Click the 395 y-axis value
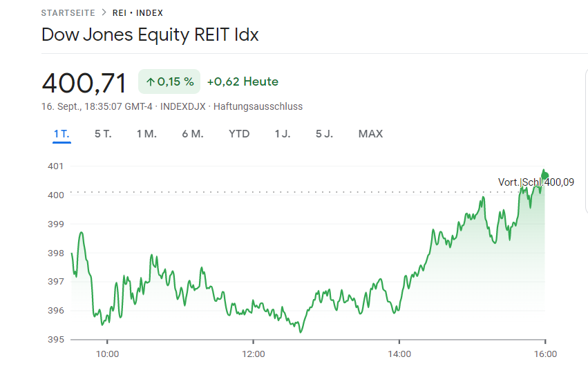The height and width of the screenshot is (366, 588). click(55, 339)
